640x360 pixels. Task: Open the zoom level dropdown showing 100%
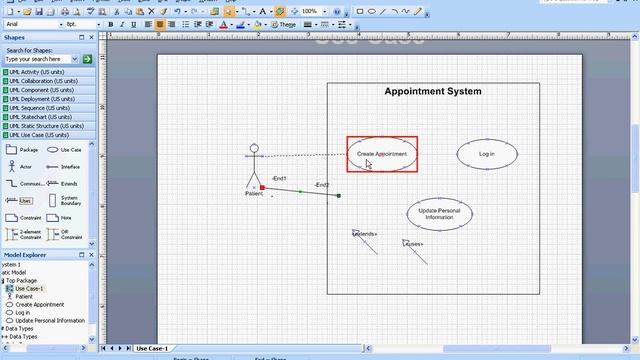pos(324,11)
